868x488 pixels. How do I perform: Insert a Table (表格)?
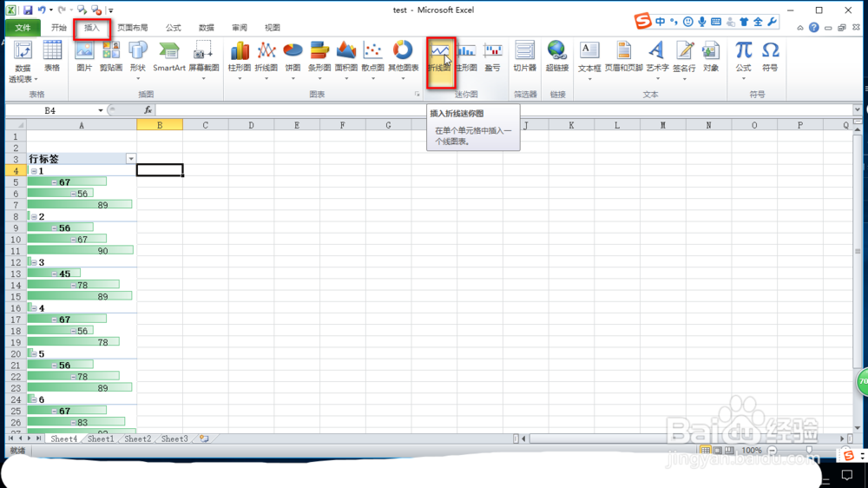coord(52,56)
